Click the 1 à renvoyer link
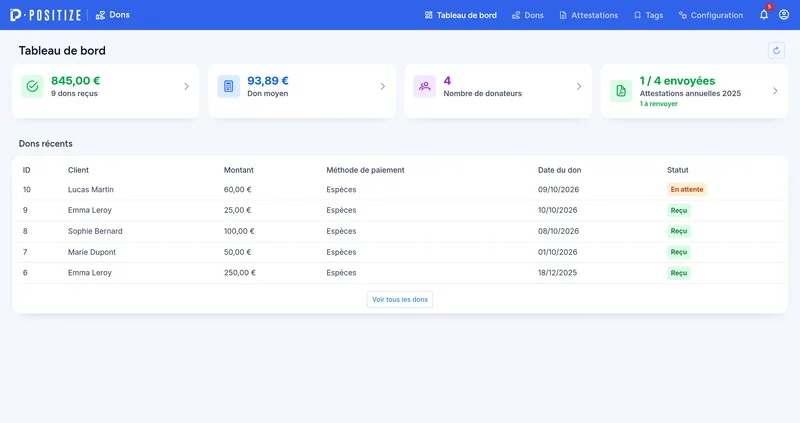 (x=659, y=104)
